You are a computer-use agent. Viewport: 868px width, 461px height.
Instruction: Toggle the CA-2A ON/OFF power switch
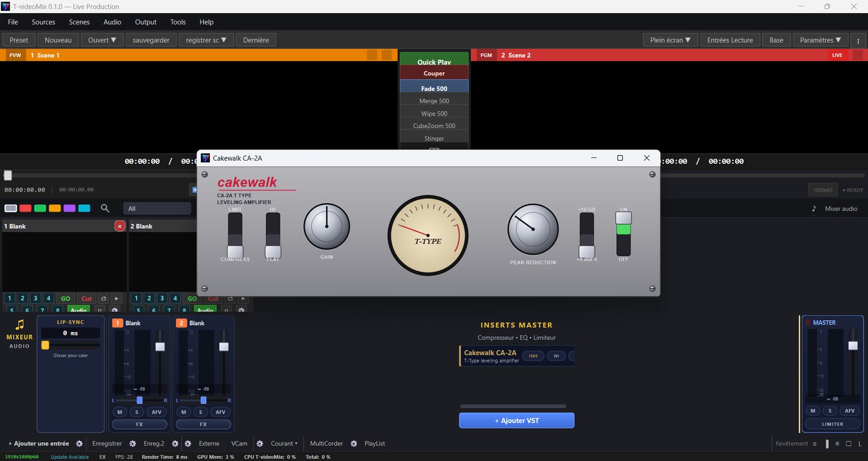pos(623,234)
